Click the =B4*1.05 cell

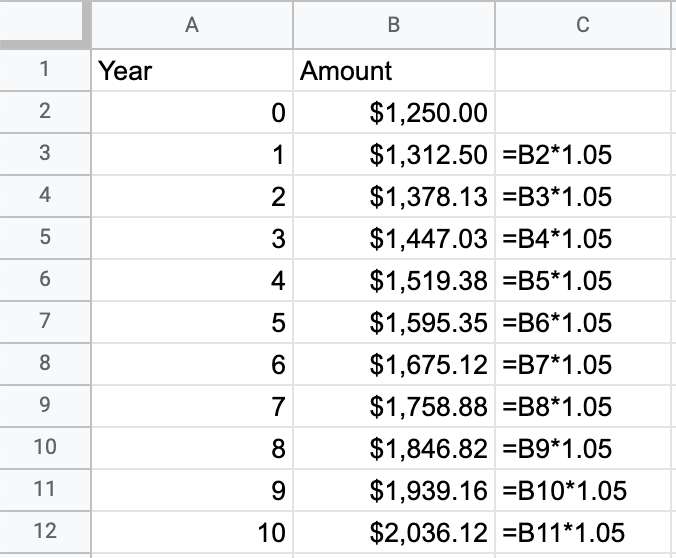(x=583, y=238)
